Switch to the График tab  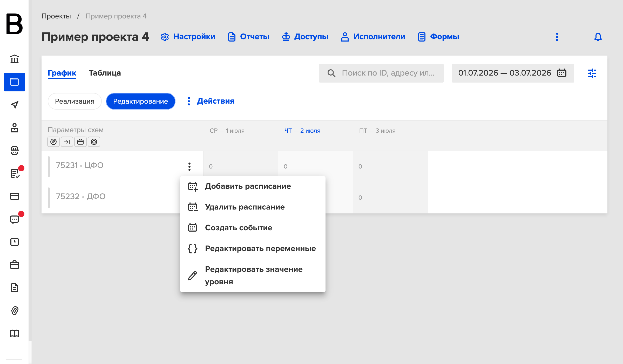(62, 73)
